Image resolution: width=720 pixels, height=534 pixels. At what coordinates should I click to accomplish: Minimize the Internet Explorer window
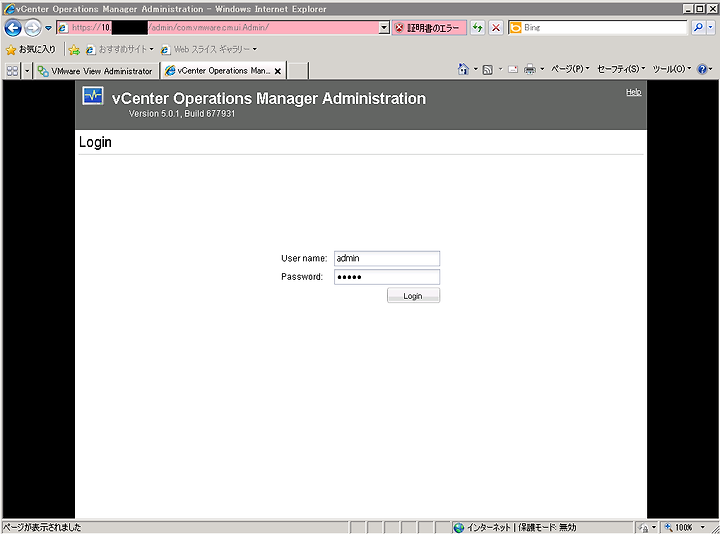688,9
